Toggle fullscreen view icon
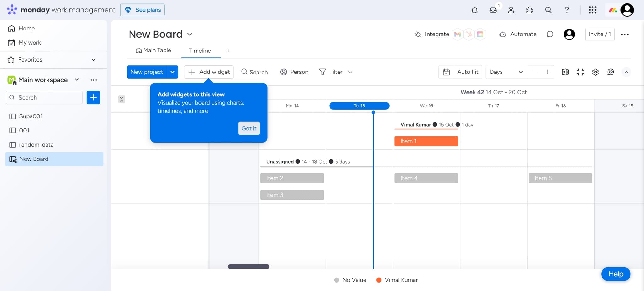 point(580,72)
